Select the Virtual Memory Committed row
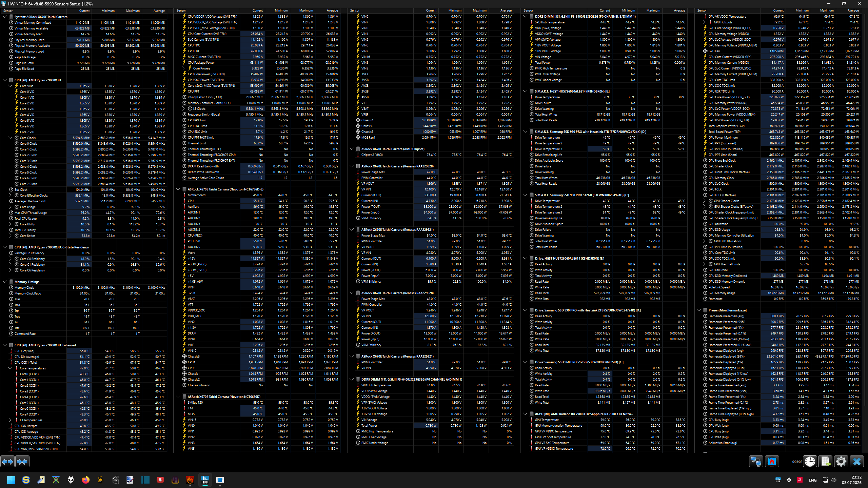 tap(87, 23)
